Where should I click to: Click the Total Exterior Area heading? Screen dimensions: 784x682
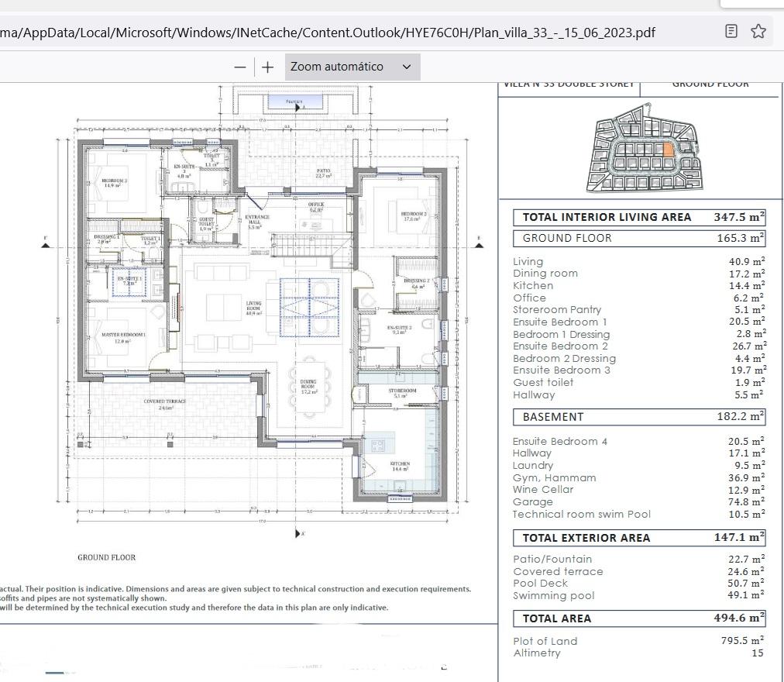click(x=586, y=538)
